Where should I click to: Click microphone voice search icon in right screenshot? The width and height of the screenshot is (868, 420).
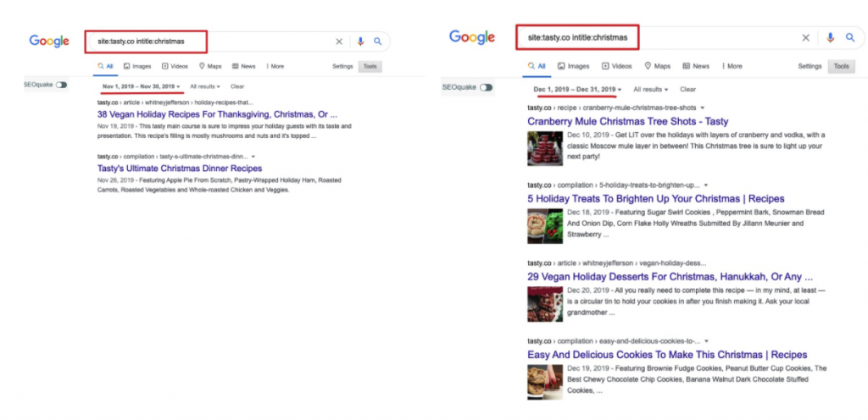(x=830, y=37)
